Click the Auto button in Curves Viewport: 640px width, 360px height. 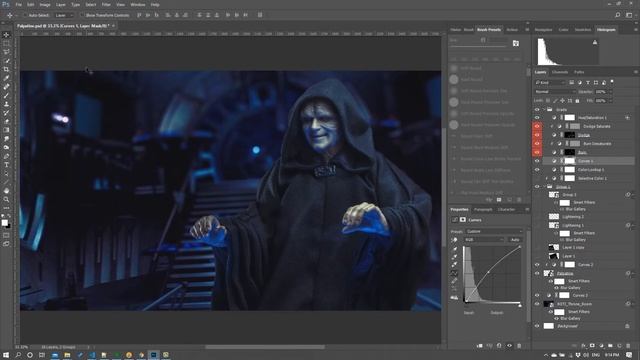[515, 240]
